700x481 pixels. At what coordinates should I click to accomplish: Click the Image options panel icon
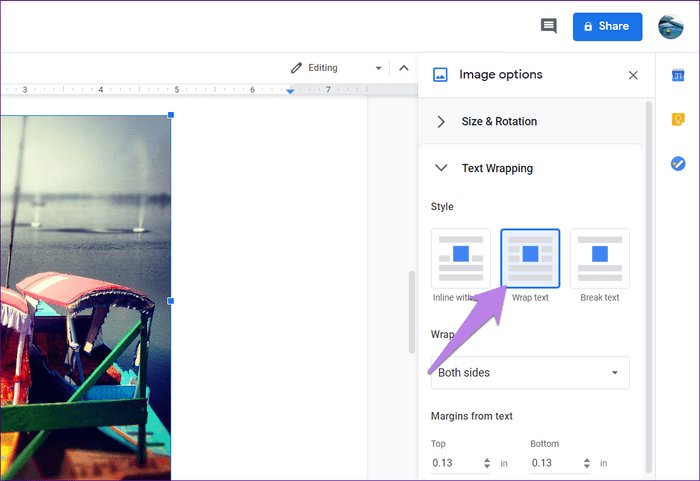click(440, 75)
